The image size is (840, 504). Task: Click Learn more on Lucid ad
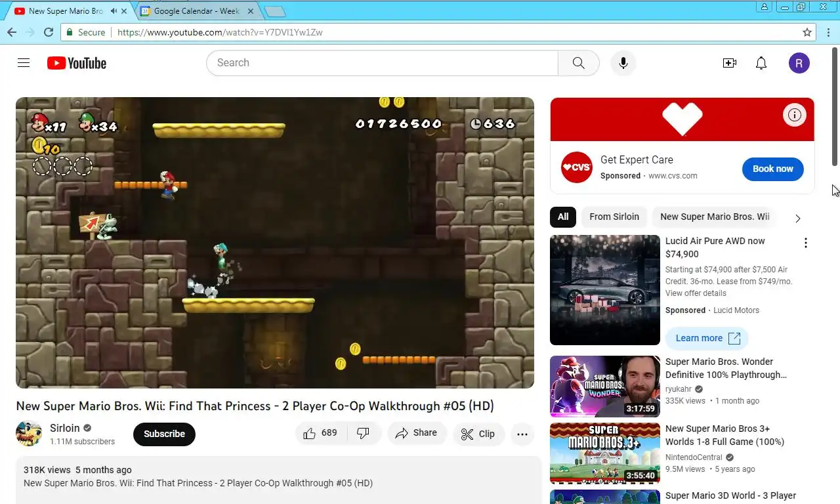click(x=707, y=338)
